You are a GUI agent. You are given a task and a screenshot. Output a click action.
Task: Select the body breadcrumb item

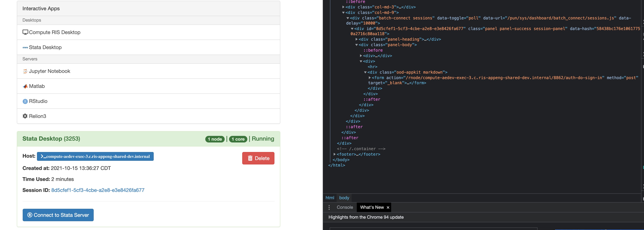(344, 198)
